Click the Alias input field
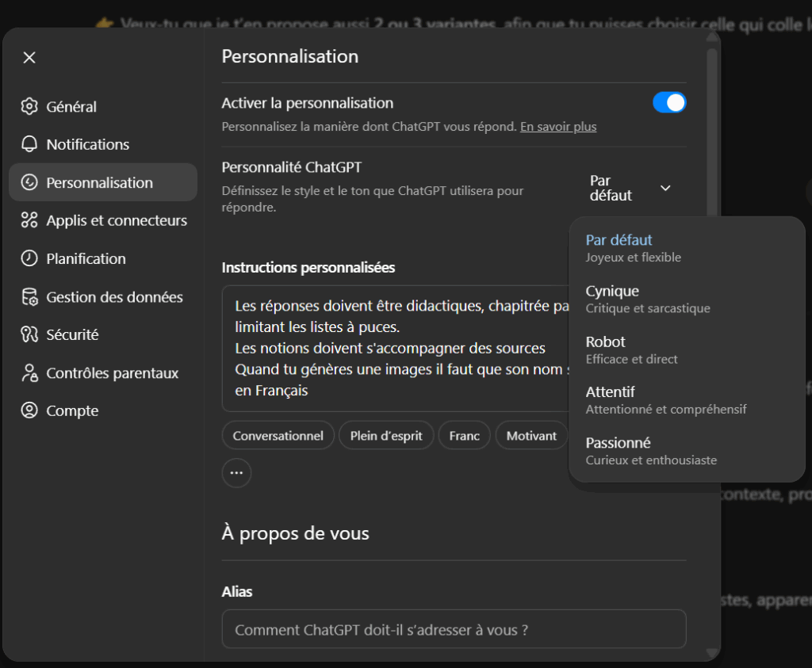This screenshot has height=668, width=812. [x=454, y=630]
